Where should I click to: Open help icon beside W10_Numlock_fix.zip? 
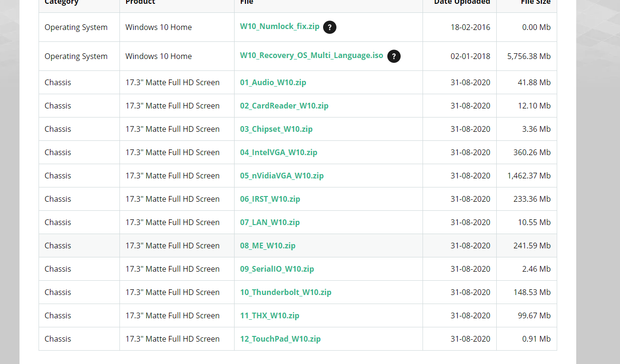(x=330, y=27)
